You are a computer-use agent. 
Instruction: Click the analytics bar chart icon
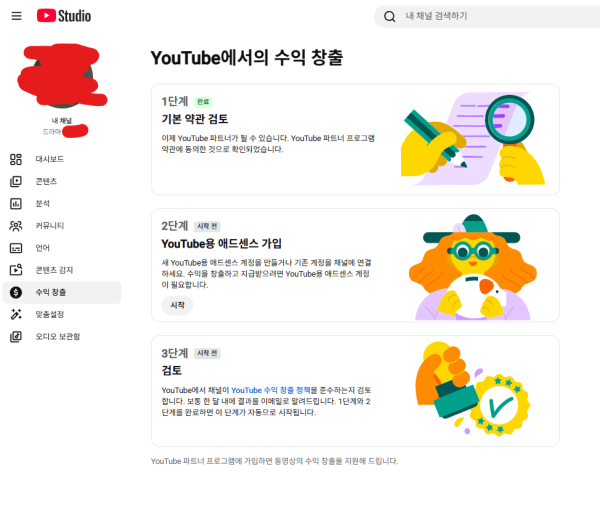pos(16,204)
